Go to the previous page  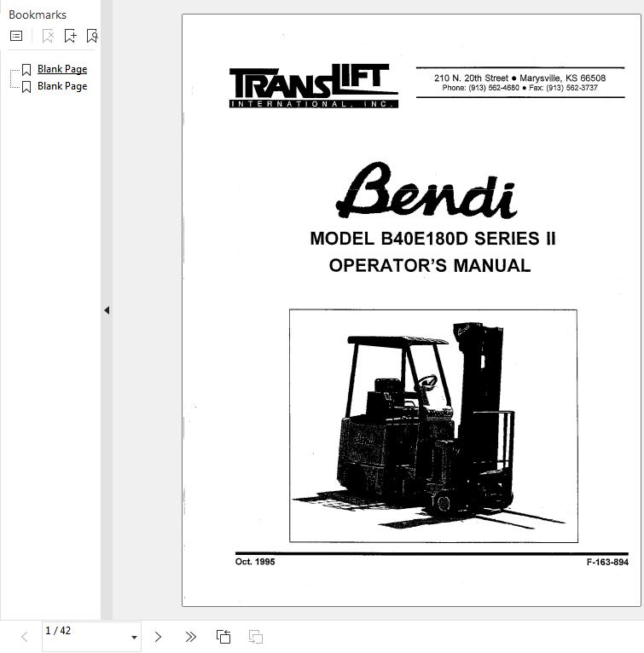[x=25, y=637]
